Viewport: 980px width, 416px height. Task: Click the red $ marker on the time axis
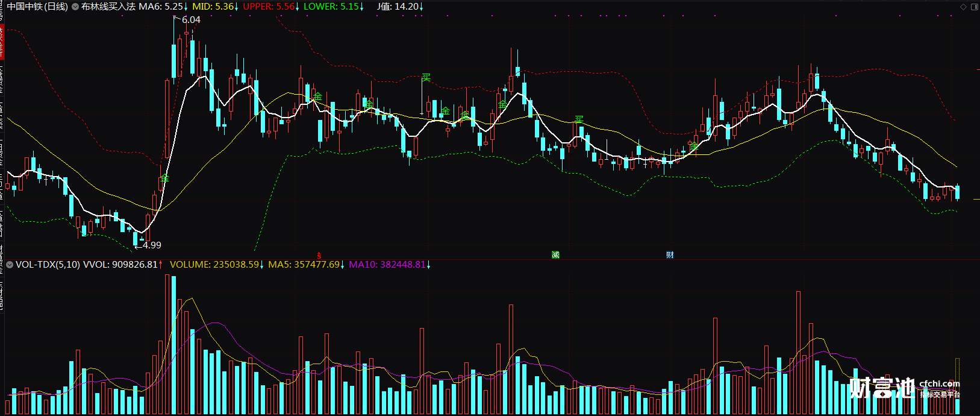pos(319,256)
